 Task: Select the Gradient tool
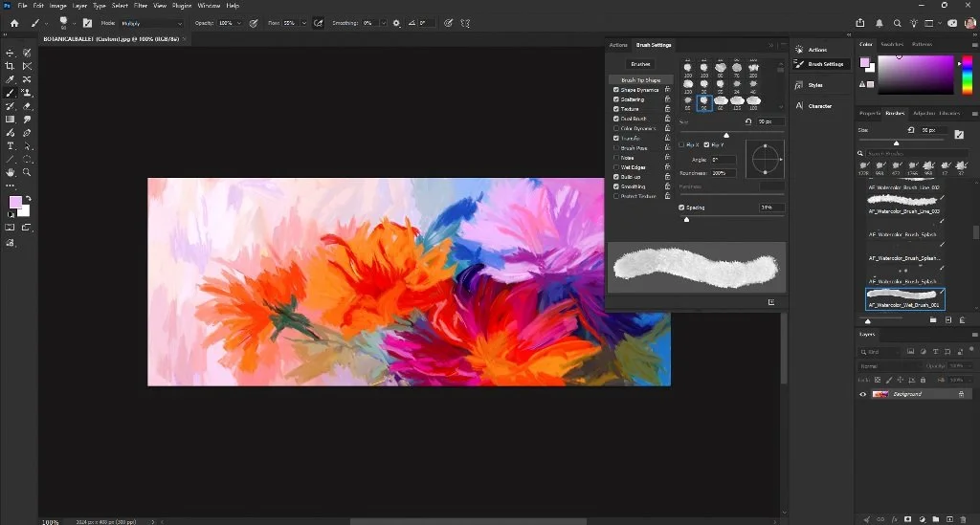coord(10,120)
